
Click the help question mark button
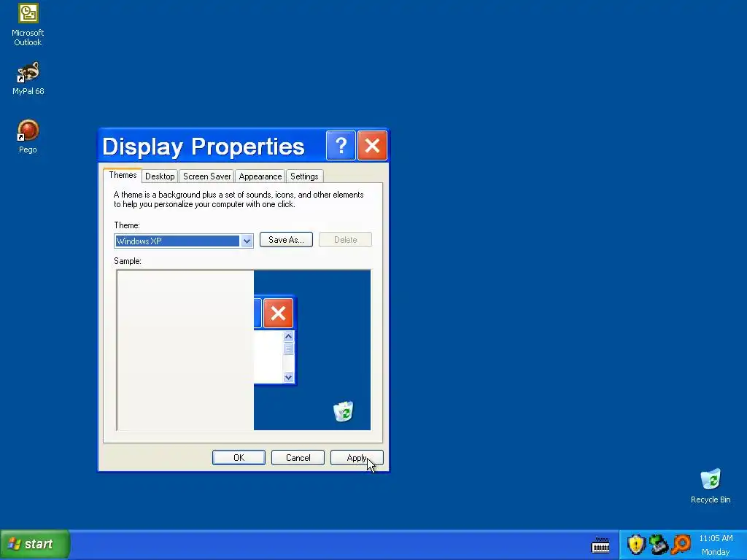(x=341, y=145)
